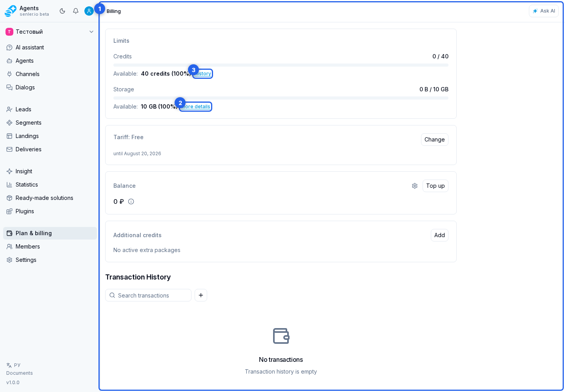Click the '0 / 40' credits value

point(440,56)
